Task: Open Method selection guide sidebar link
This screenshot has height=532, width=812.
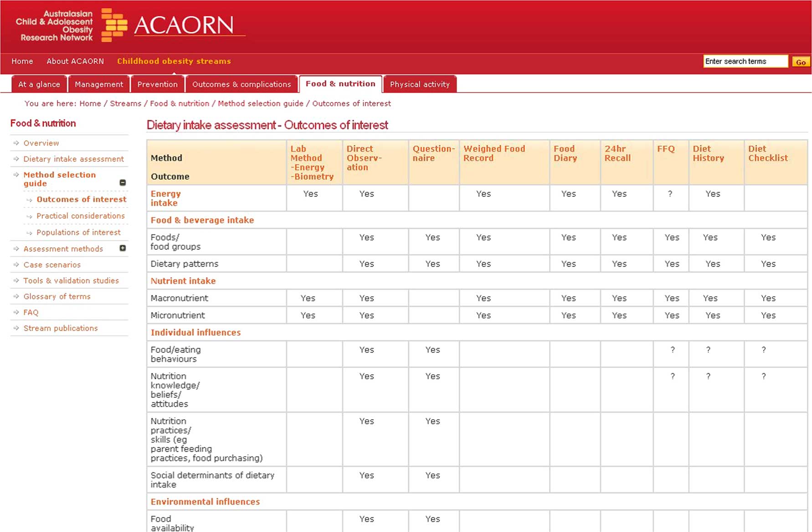Action: [x=60, y=179]
